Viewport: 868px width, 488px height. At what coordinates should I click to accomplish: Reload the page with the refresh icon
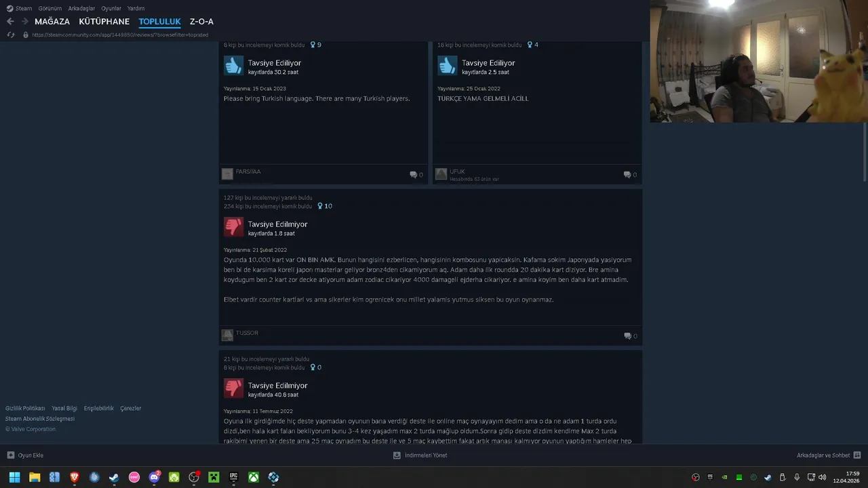10,35
